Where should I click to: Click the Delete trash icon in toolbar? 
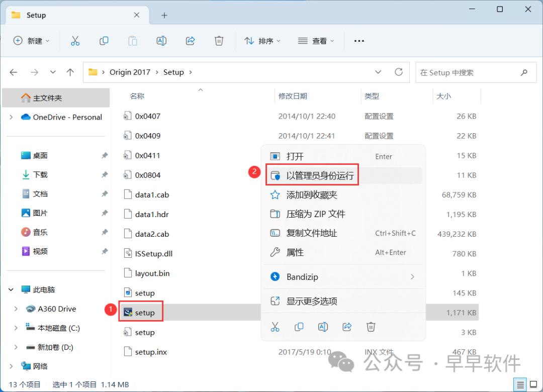coord(219,41)
